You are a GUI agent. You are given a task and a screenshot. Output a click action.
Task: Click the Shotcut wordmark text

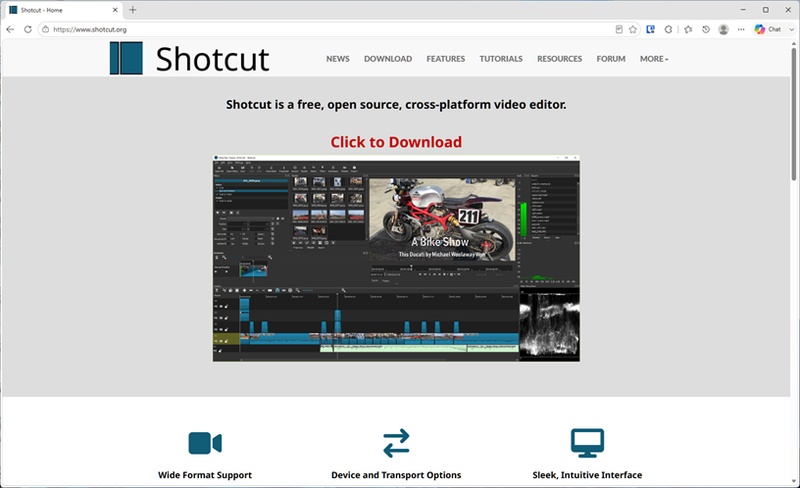[x=212, y=59]
